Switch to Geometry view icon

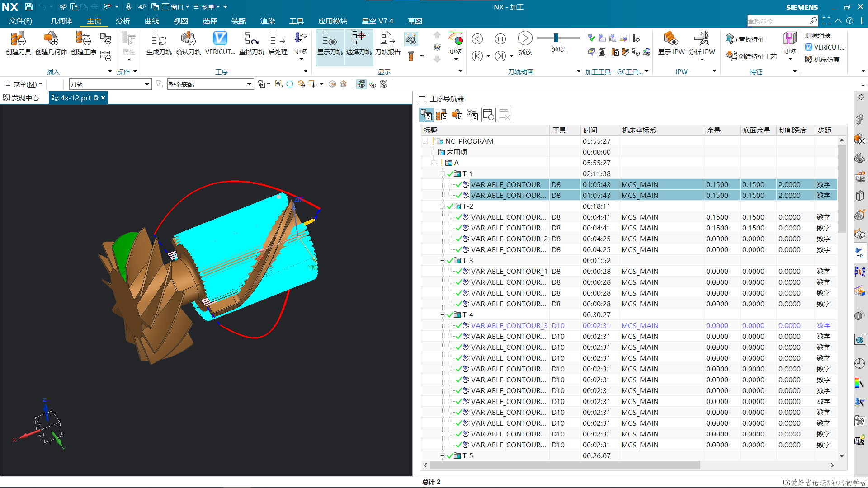tap(457, 115)
